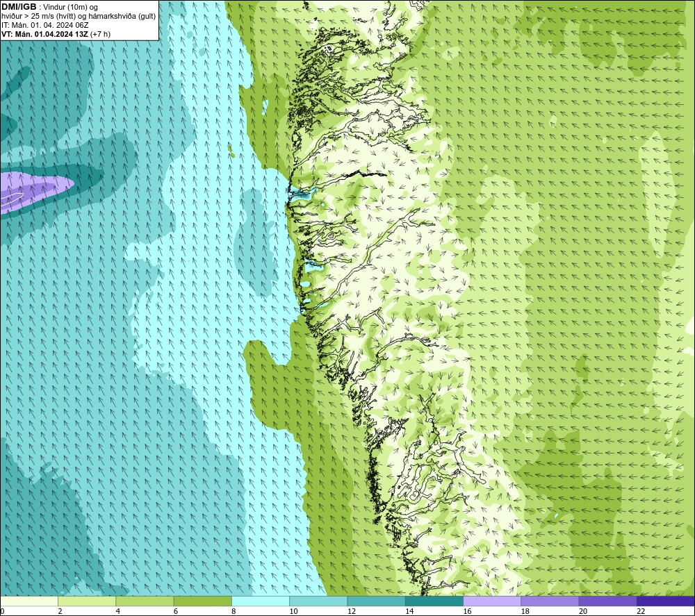Image resolution: width=695 pixels, height=616 pixels.
Task: Click the legend scale value '22'
Action: tap(641, 611)
